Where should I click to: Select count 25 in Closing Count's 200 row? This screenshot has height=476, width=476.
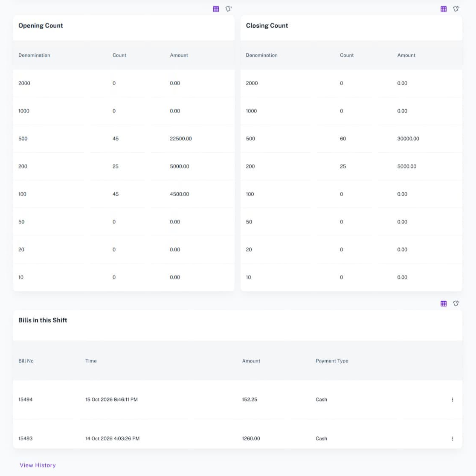pos(343,166)
